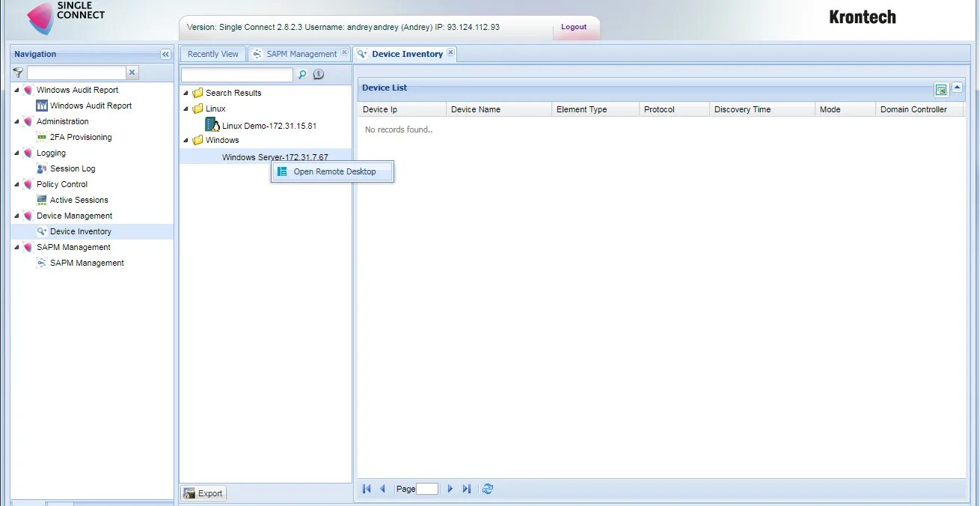Collapse the Search Results folder node
The width and height of the screenshot is (980, 506).
tap(186, 93)
